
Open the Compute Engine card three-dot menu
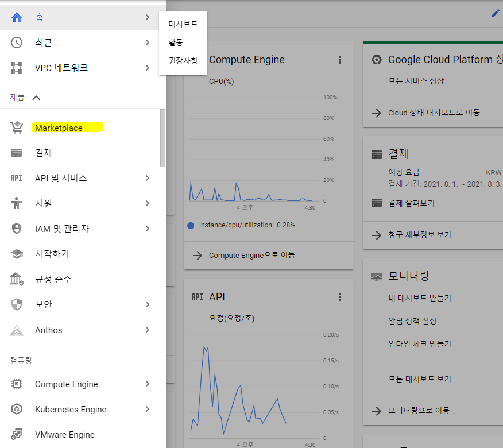(x=340, y=60)
